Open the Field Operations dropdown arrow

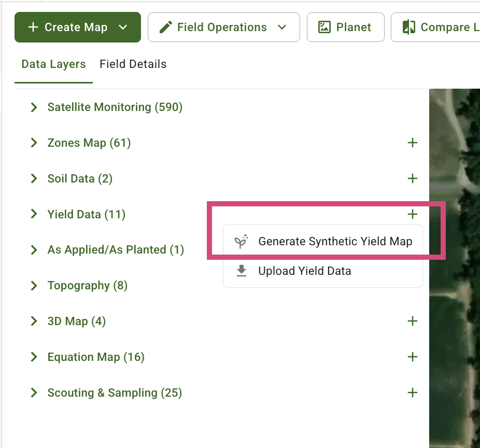(x=283, y=27)
